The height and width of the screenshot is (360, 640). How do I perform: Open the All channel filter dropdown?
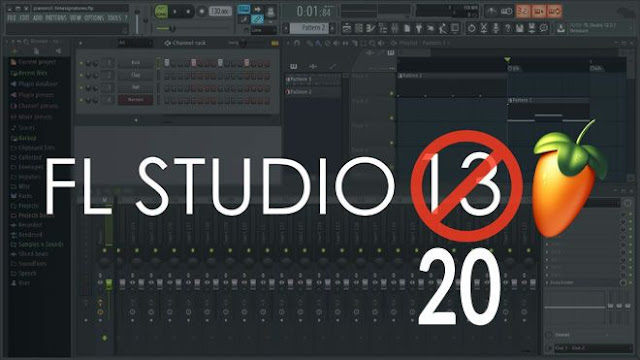point(135,43)
